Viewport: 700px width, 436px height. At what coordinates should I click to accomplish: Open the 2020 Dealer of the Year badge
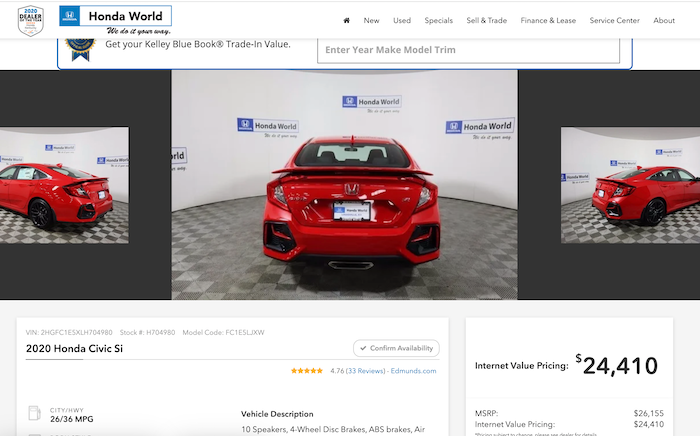coord(30,21)
